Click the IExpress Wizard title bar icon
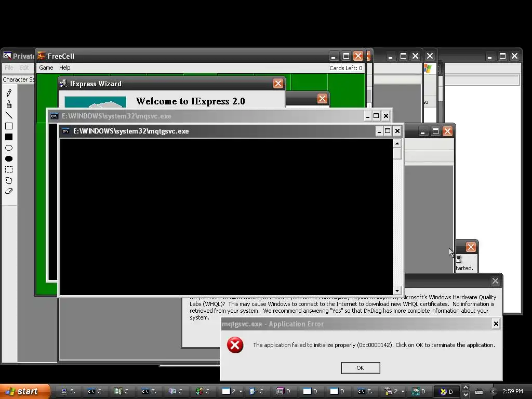 [63, 84]
